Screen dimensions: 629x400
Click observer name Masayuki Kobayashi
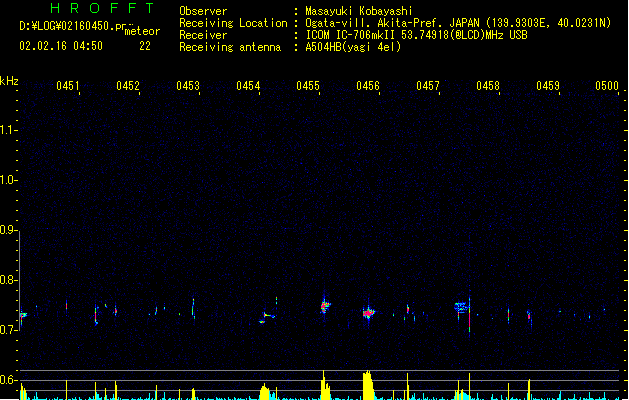coord(359,11)
